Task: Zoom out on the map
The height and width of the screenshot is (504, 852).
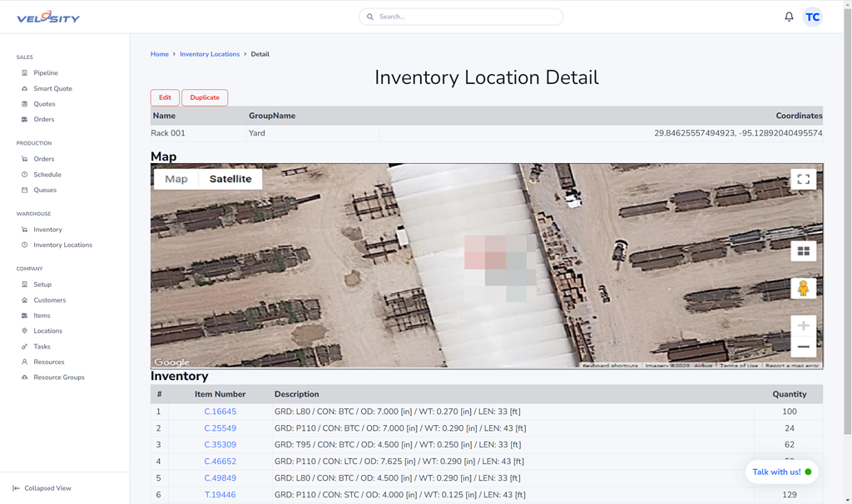Action: point(803,347)
